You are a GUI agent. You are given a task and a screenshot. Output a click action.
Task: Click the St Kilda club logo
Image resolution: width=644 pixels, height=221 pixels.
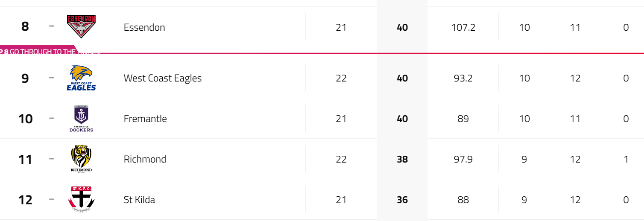[81, 199]
